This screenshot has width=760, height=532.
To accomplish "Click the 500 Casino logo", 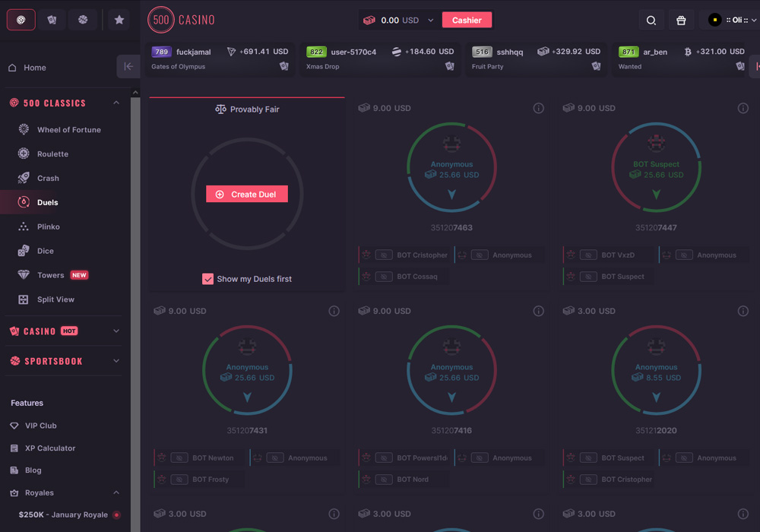I will [182, 20].
